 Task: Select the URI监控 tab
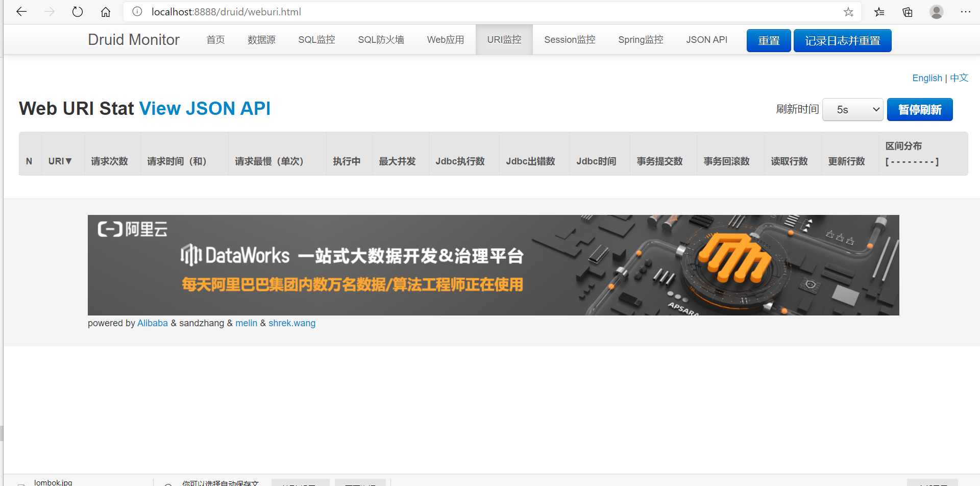504,40
